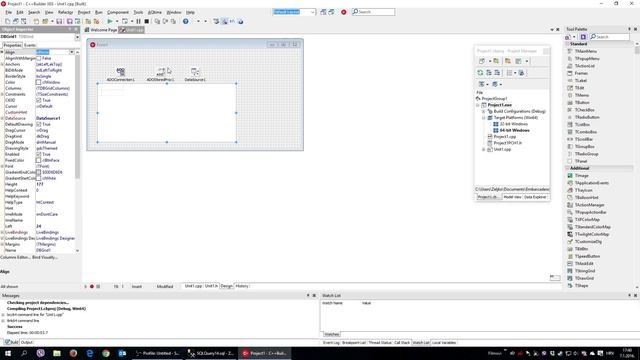Click the GradientEndColor swatch

(x=39, y=172)
